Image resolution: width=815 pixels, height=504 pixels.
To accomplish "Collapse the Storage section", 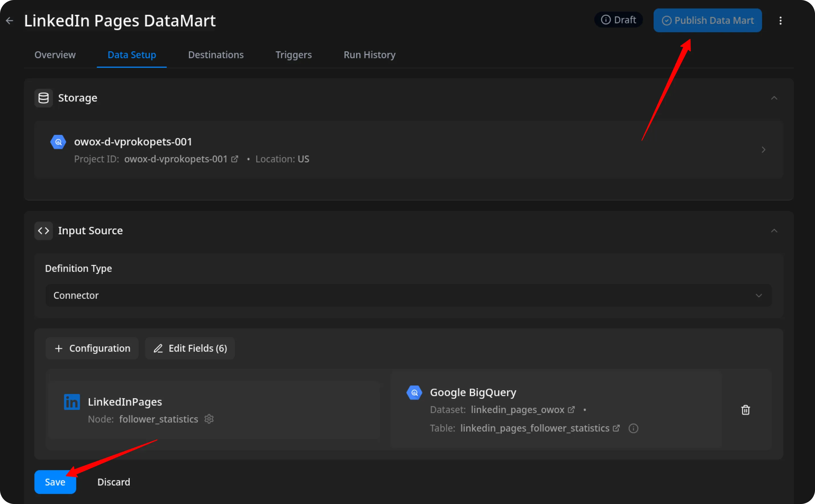I will [x=774, y=98].
